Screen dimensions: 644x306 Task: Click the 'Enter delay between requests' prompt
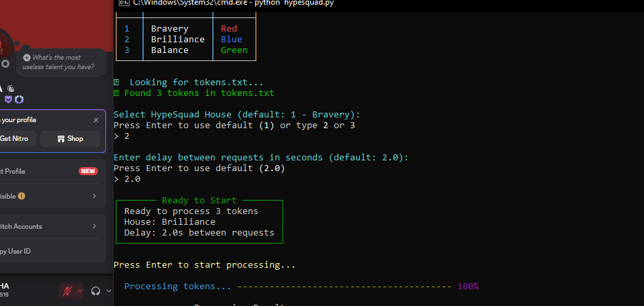(261, 158)
